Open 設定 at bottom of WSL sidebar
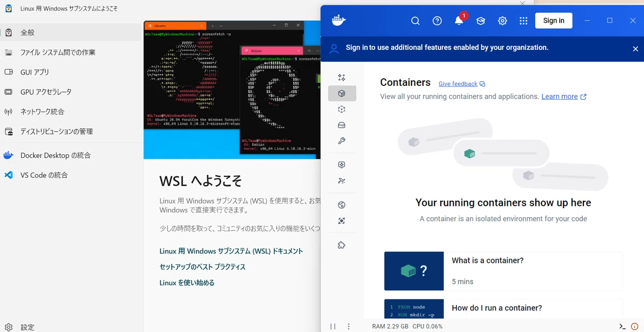The image size is (644, 332). [x=71, y=327]
